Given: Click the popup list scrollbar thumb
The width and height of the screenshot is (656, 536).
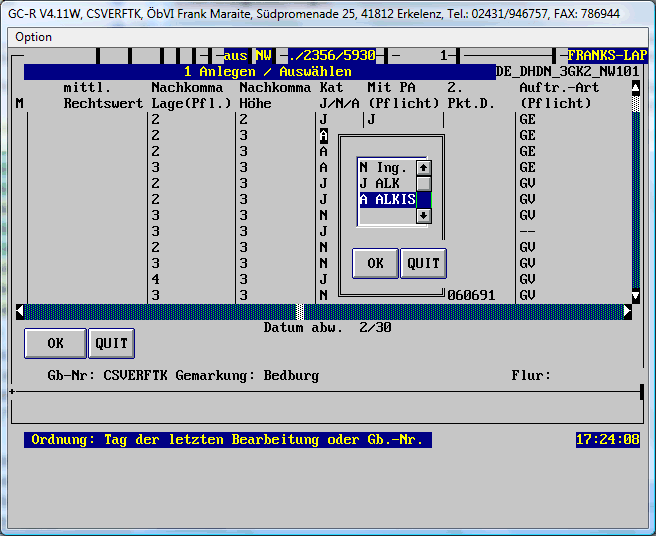Looking at the screenshot, I should point(424,184).
